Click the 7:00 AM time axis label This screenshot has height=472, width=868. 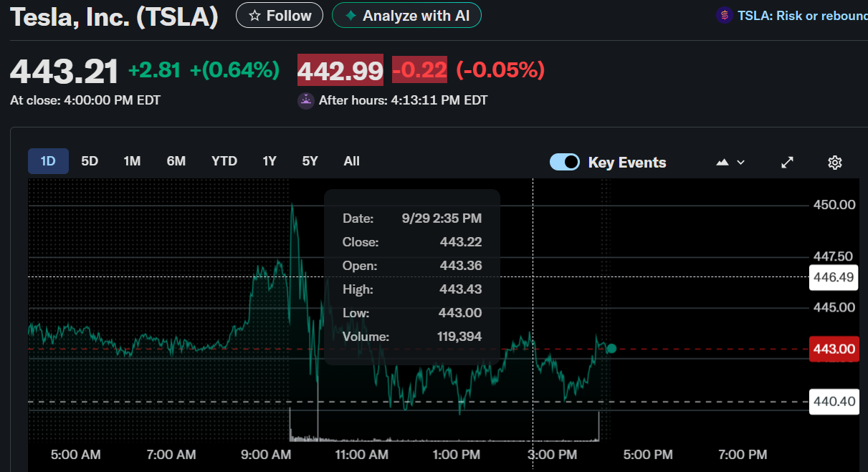pyautogui.click(x=171, y=455)
